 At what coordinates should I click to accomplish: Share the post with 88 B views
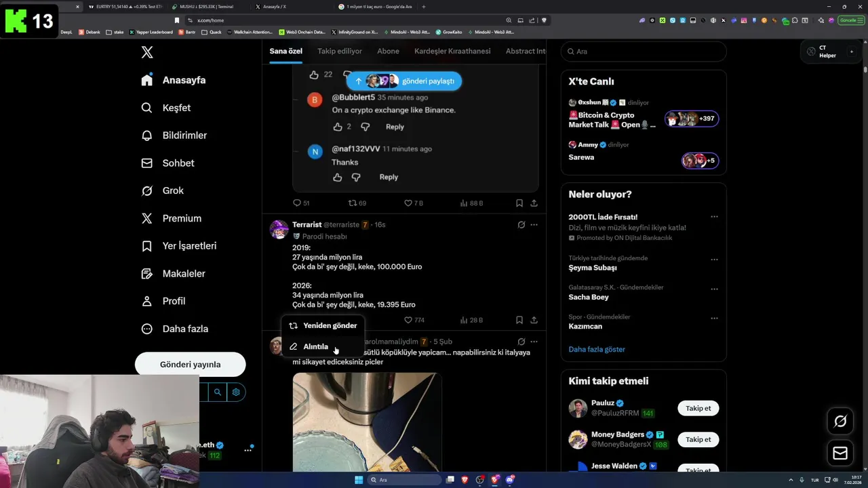pyautogui.click(x=534, y=203)
